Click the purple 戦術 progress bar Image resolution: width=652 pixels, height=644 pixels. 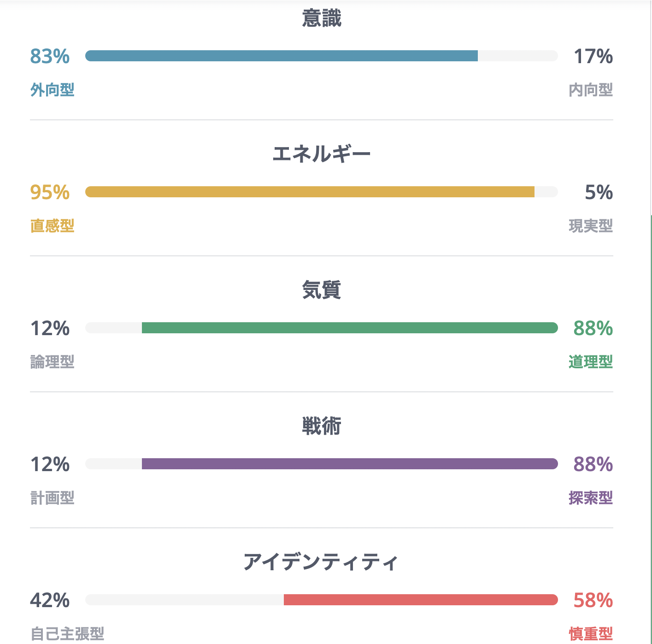(x=350, y=464)
